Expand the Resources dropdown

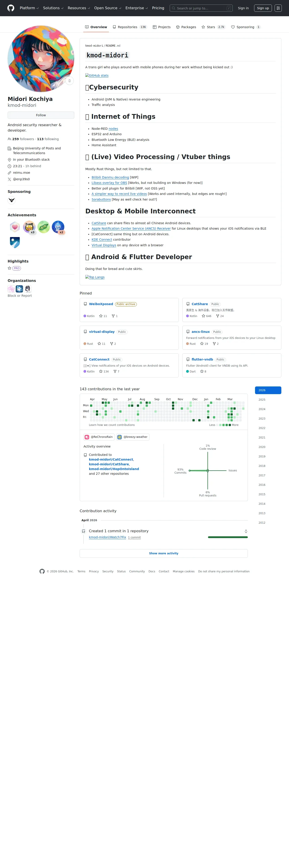[79, 8]
